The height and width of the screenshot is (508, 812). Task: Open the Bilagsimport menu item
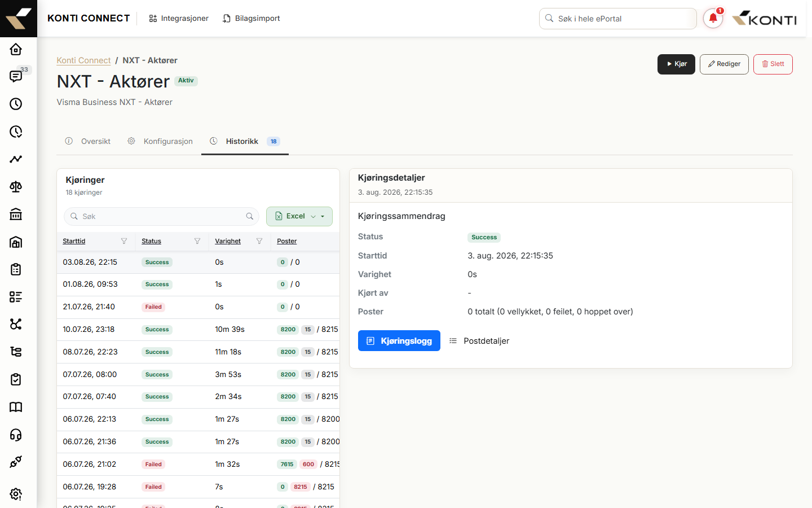click(x=251, y=19)
